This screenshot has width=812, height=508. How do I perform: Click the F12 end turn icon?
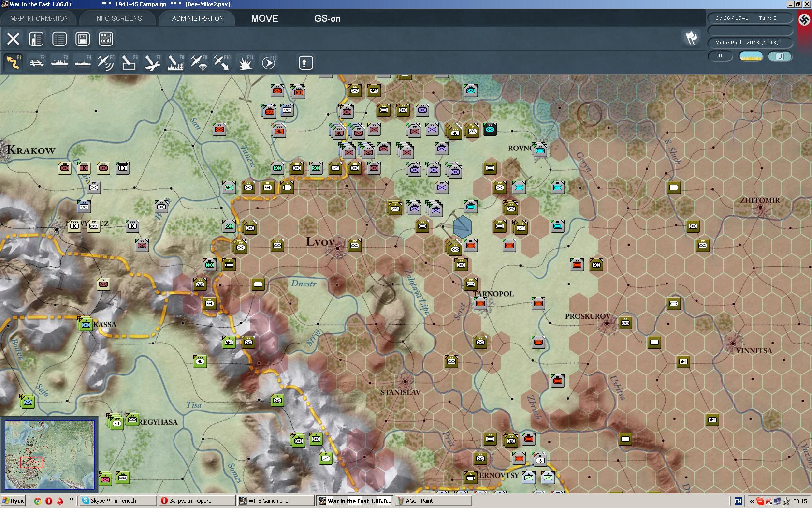click(x=269, y=62)
